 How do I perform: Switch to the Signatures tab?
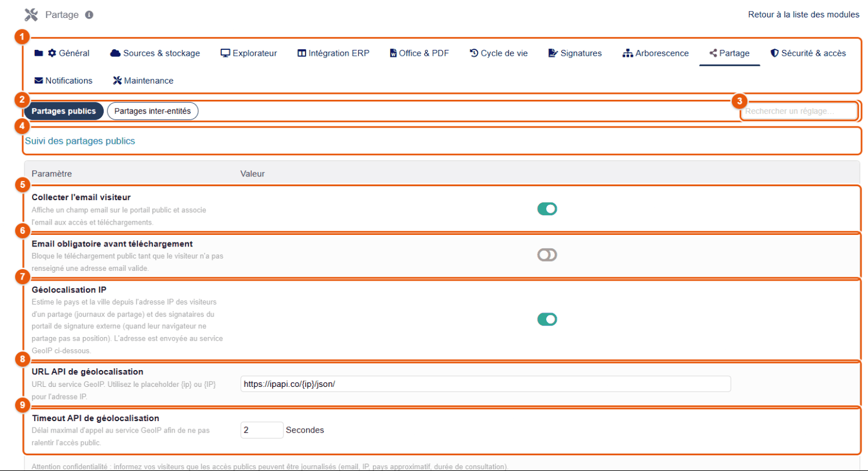tap(575, 53)
